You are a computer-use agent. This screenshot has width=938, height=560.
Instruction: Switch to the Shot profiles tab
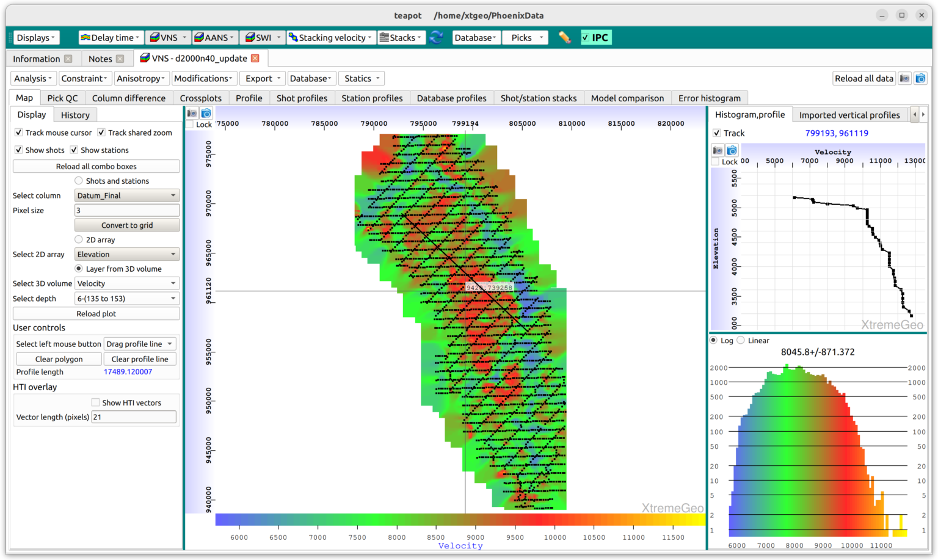coord(302,98)
